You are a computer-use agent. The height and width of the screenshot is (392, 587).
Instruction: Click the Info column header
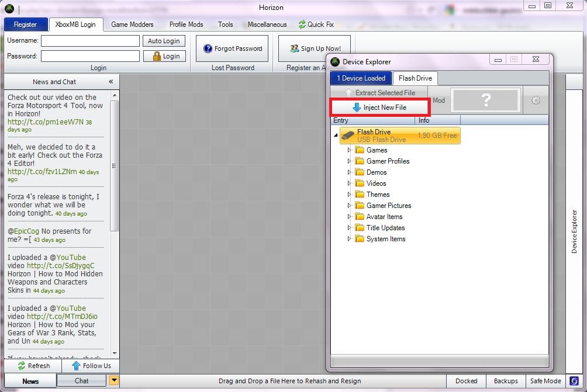click(x=438, y=120)
